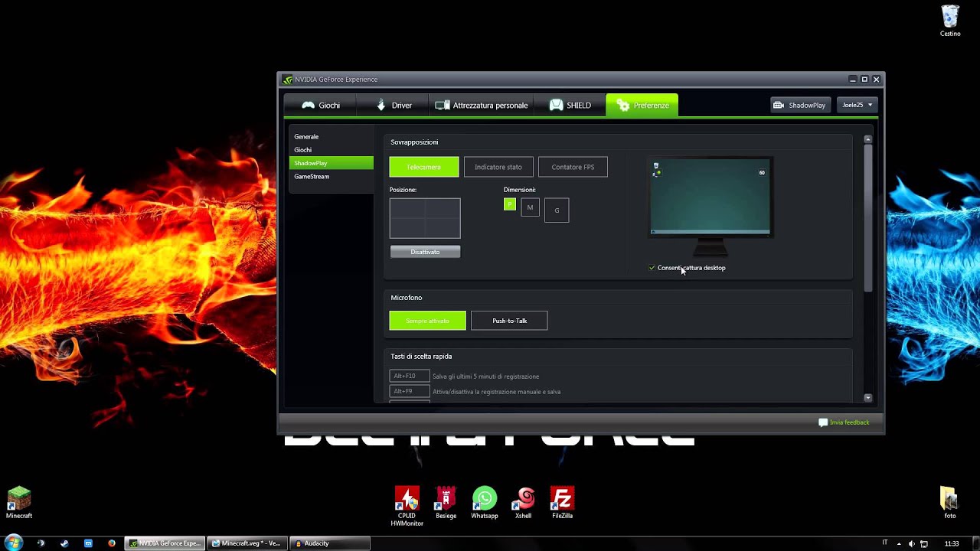
Task: Select the Preferenze tab
Action: click(642, 106)
